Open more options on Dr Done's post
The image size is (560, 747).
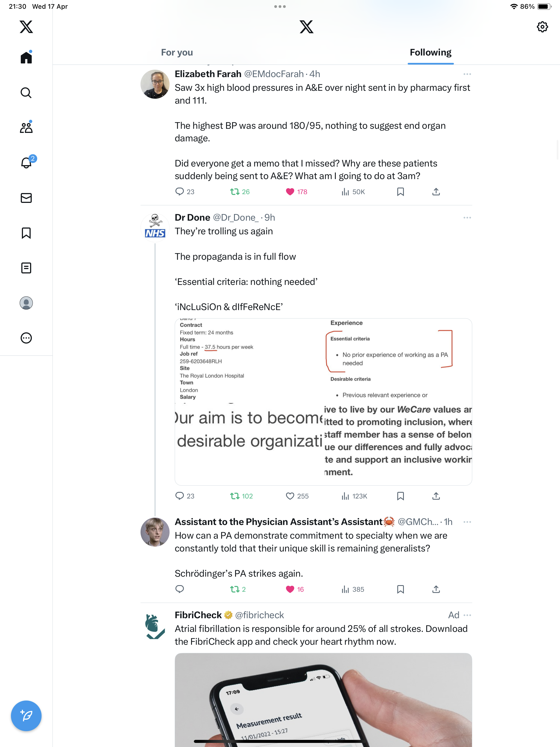click(x=467, y=217)
